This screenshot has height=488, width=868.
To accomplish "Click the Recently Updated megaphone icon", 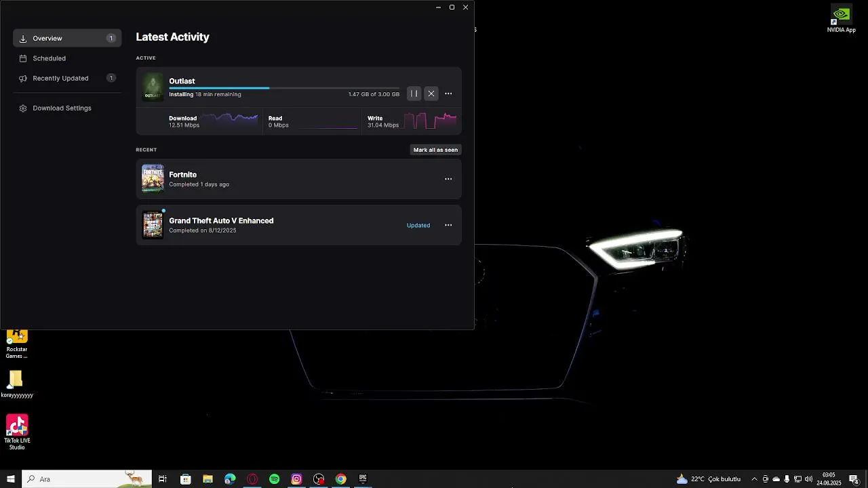I will pyautogui.click(x=23, y=78).
